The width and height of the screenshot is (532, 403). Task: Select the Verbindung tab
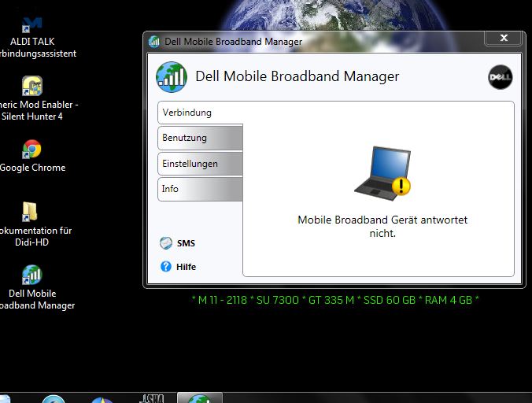(200, 113)
